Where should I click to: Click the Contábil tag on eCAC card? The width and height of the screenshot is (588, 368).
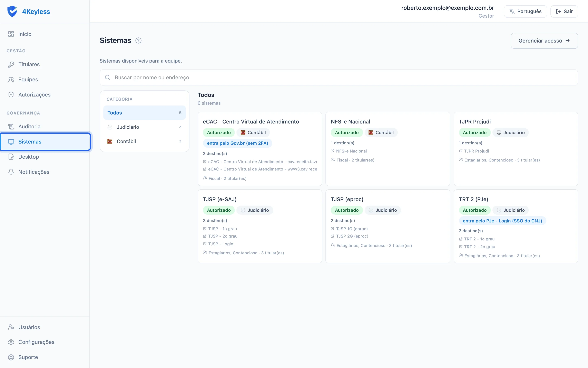(253, 132)
